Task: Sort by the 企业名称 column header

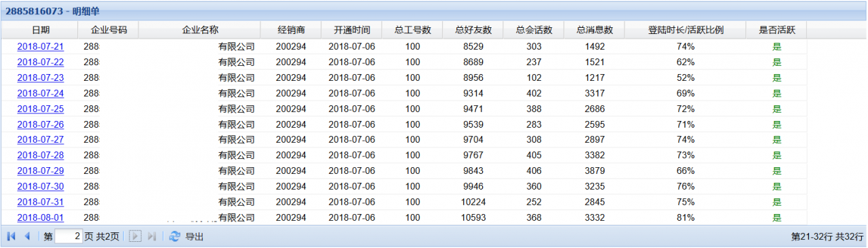Action: 200,30
